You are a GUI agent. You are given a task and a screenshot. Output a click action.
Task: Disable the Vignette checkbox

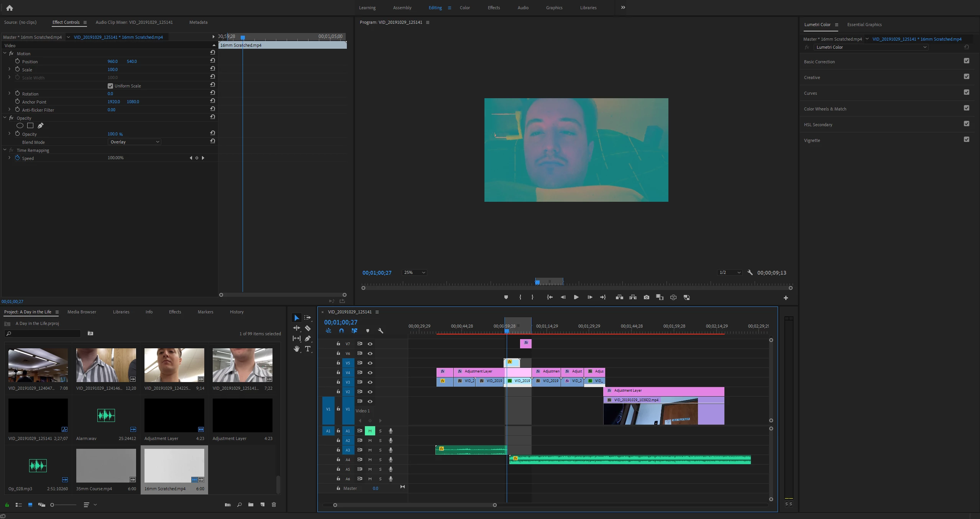[x=967, y=139]
